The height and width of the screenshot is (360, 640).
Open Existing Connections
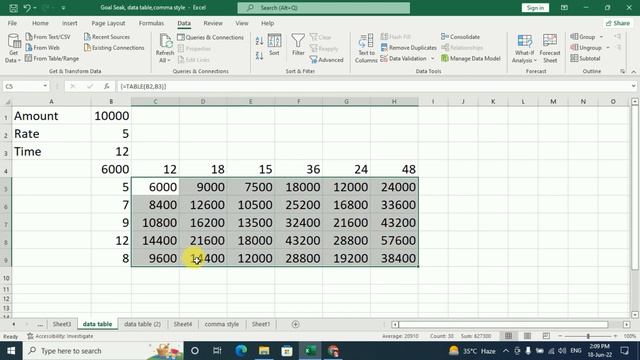[x=114, y=48]
